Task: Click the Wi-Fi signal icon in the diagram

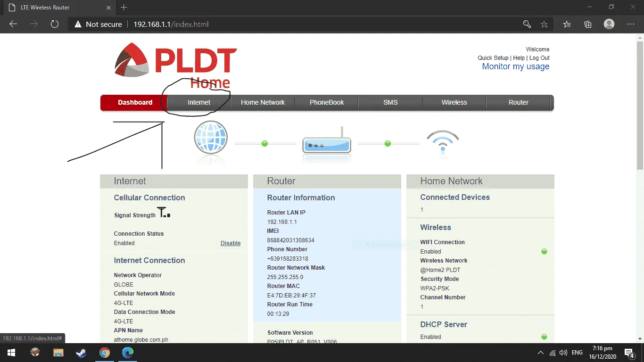Action: (443, 142)
